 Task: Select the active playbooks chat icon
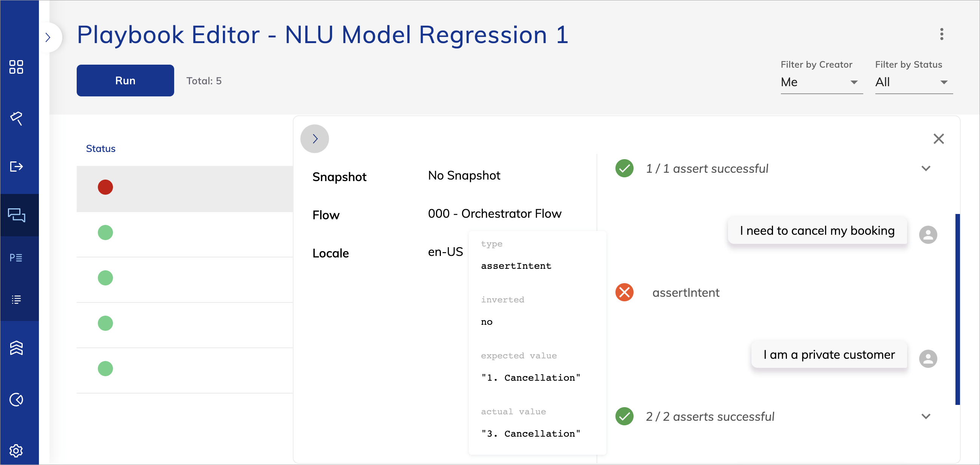(x=16, y=215)
